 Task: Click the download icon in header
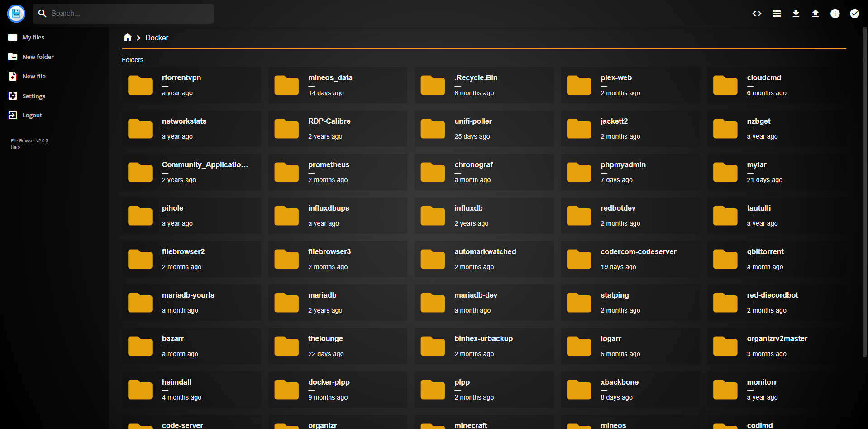point(796,14)
